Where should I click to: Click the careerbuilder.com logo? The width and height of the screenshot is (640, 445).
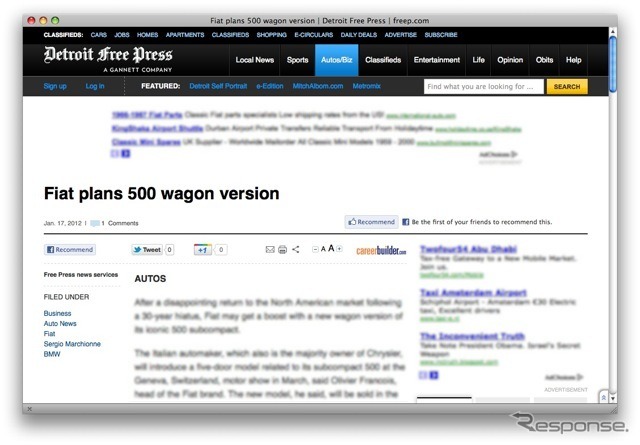(381, 250)
